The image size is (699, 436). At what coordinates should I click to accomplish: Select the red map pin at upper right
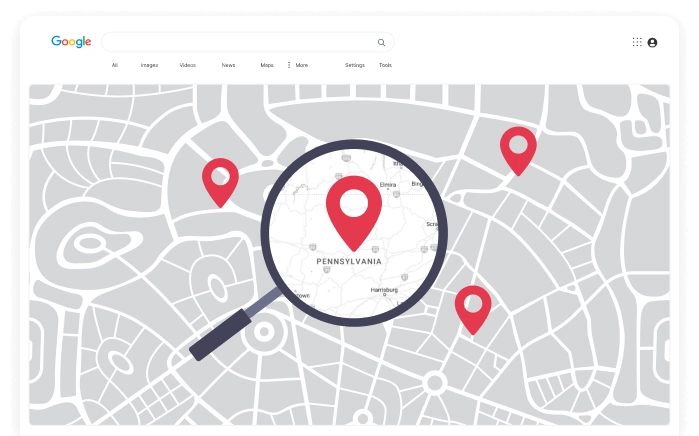[x=518, y=146]
